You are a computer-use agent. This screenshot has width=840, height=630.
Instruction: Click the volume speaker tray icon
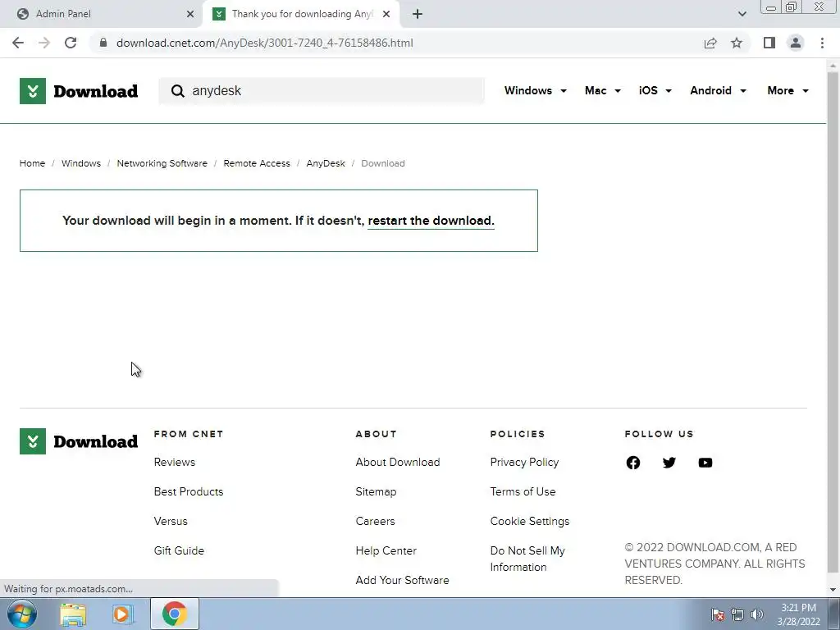(757, 614)
